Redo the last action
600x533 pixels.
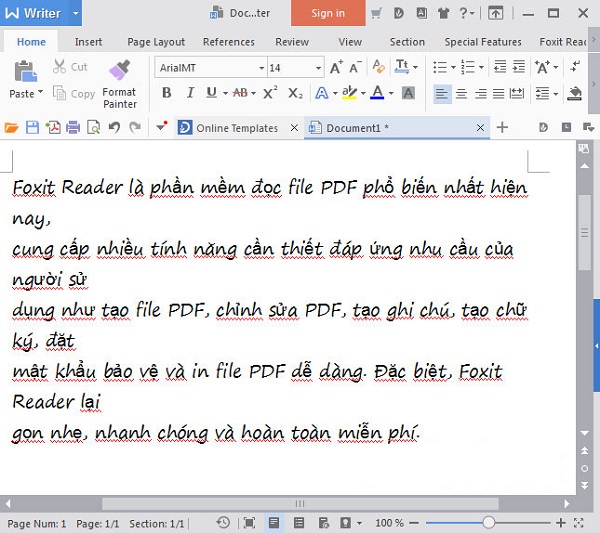pyautogui.click(x=135, y=127)
